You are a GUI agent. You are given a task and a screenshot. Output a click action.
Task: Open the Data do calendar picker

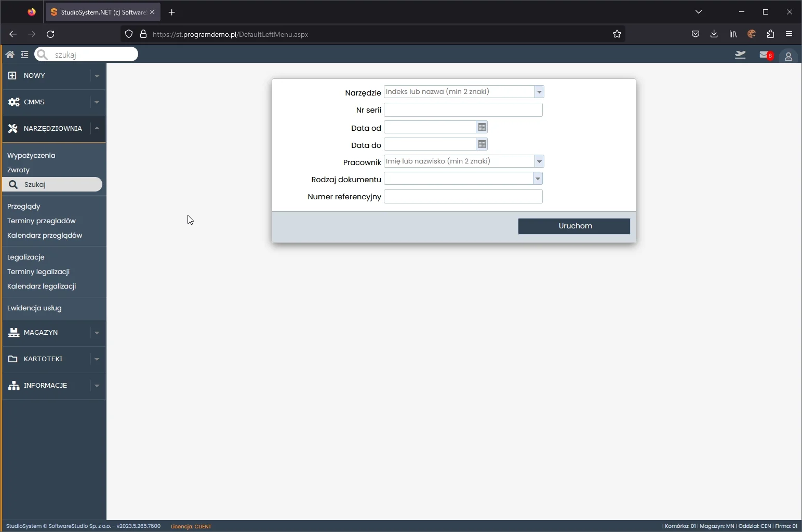click(x=482, y=144)
